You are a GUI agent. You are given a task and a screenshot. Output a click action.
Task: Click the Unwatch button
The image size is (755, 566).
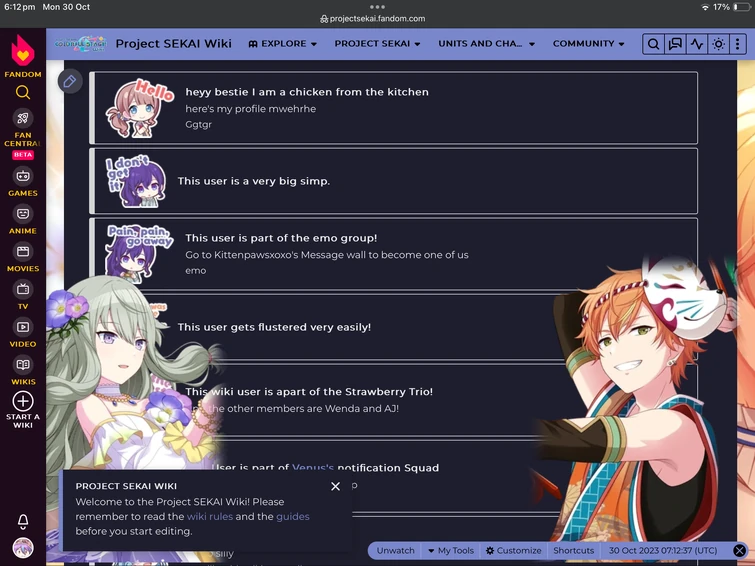click(395, 551)
